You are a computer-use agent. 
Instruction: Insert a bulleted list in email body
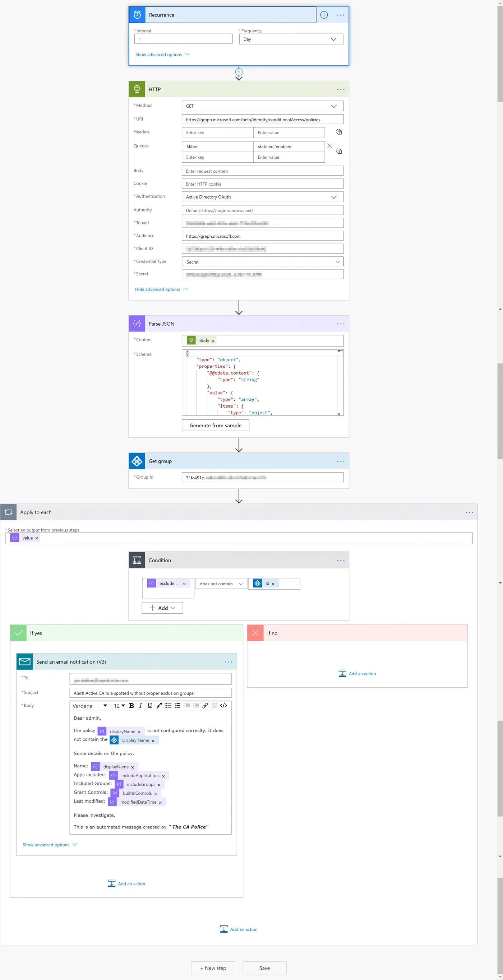[x=168, y=705]
